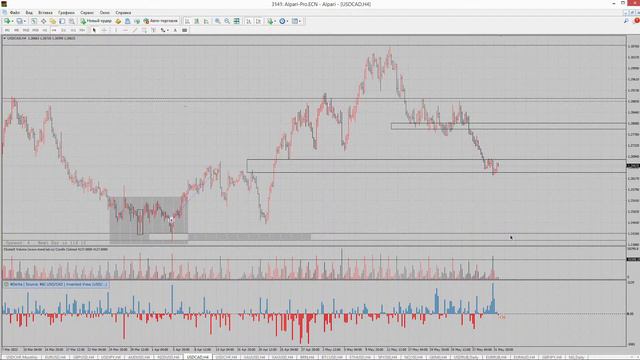The width and height of the screenshot is (640, 360).
Task: Toggle the Terminal panel icon
Action: [62, 21]
